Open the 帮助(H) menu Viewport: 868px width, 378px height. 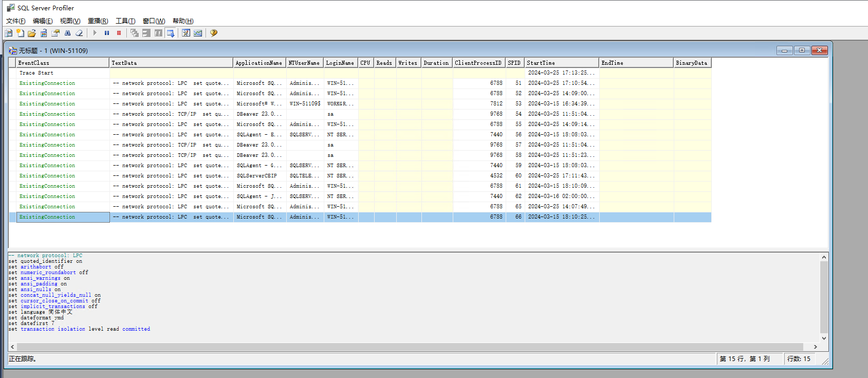(x=183, y=21)
